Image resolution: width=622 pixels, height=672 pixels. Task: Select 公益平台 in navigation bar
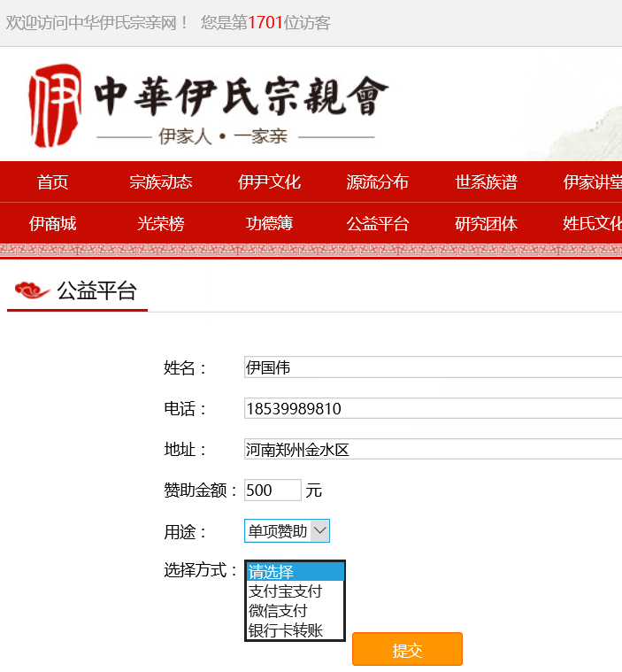coord(378,224)
